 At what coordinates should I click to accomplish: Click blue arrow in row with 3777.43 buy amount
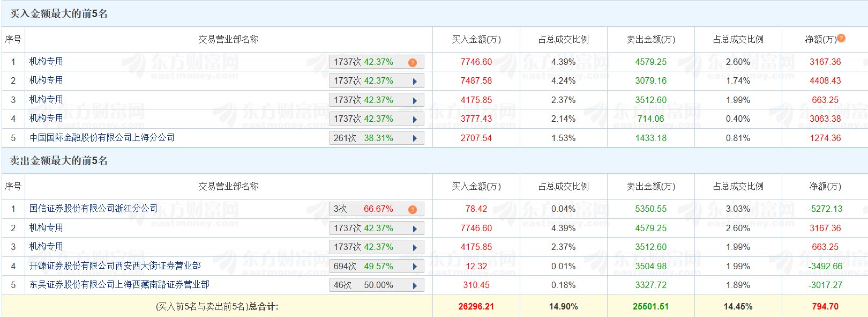[x=415, y=119]
